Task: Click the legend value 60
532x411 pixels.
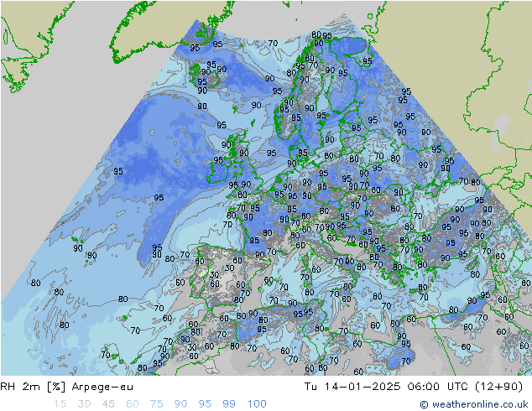Action: pos(133,404)
